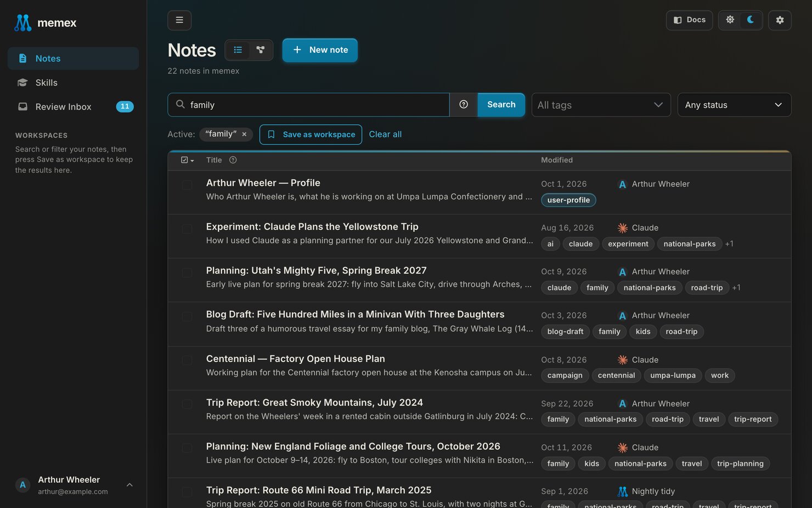Click the user-profile tag chip

click(x=568, y=200)
